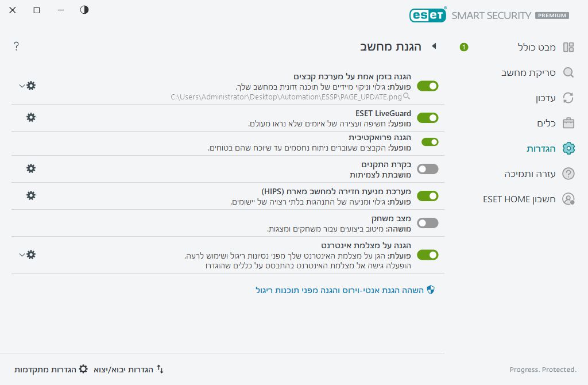Image resolution: width=588 pixels, height=385 pixels.
Task: Enable the מצב משחק gamer mode toggle
Action: point(427,222)
